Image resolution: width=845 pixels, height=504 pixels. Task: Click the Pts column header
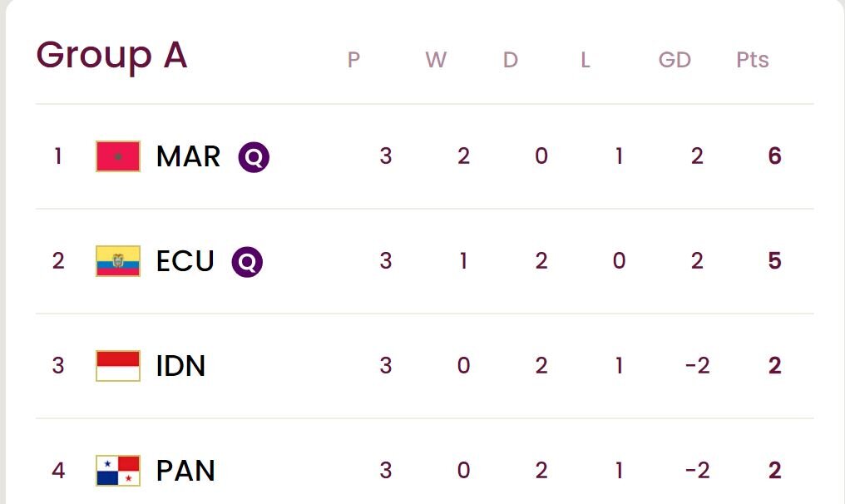point(753,60)
